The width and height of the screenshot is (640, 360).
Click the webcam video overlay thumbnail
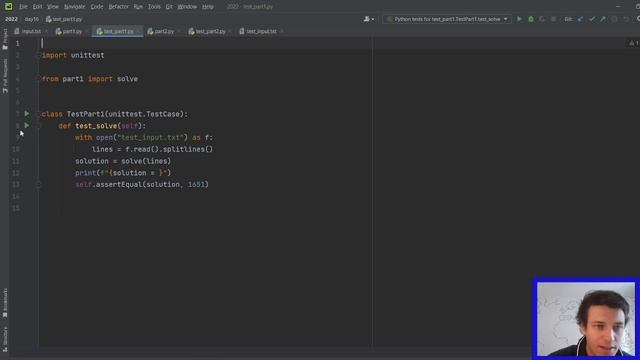(586, 319)
